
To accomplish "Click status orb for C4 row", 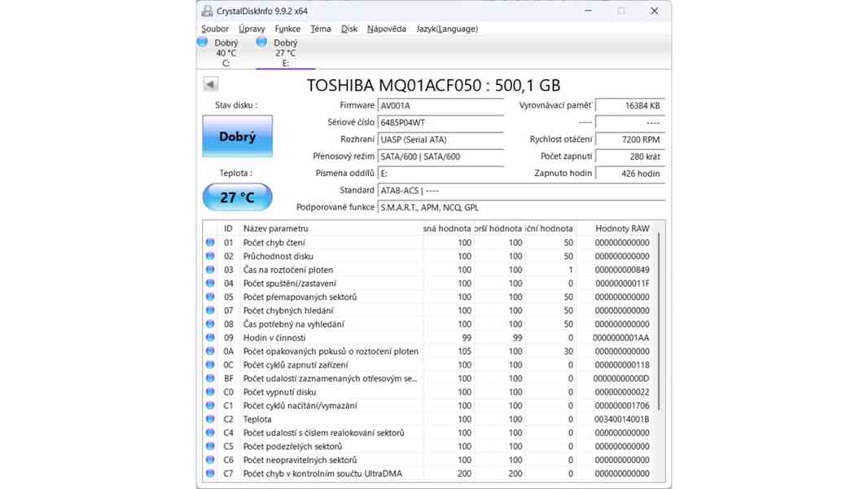I will point(210,433).
